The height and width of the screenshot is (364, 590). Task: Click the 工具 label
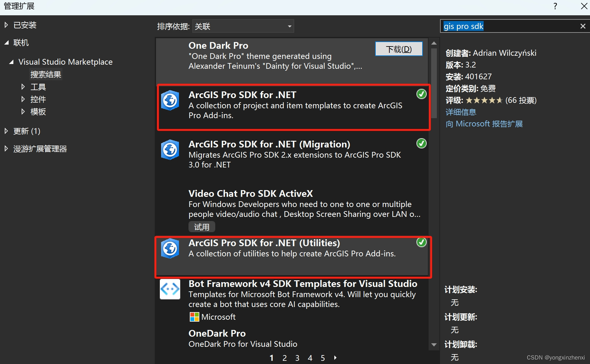(38, 87)
